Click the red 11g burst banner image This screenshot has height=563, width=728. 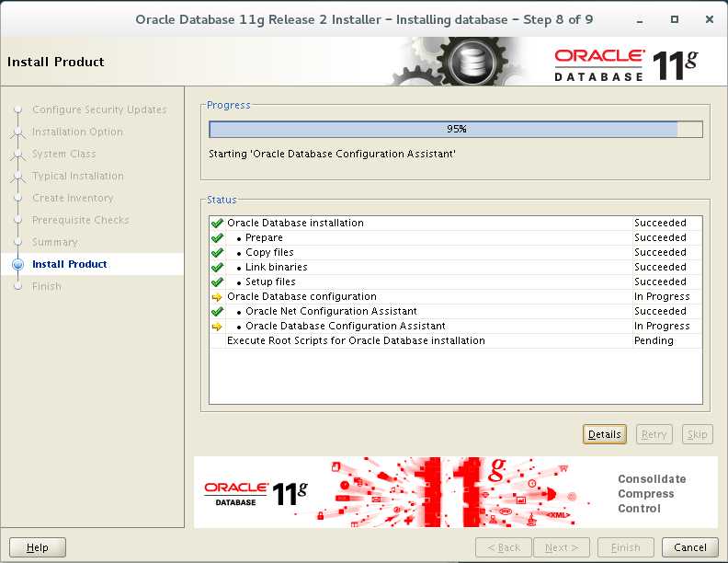coord(448,492)
